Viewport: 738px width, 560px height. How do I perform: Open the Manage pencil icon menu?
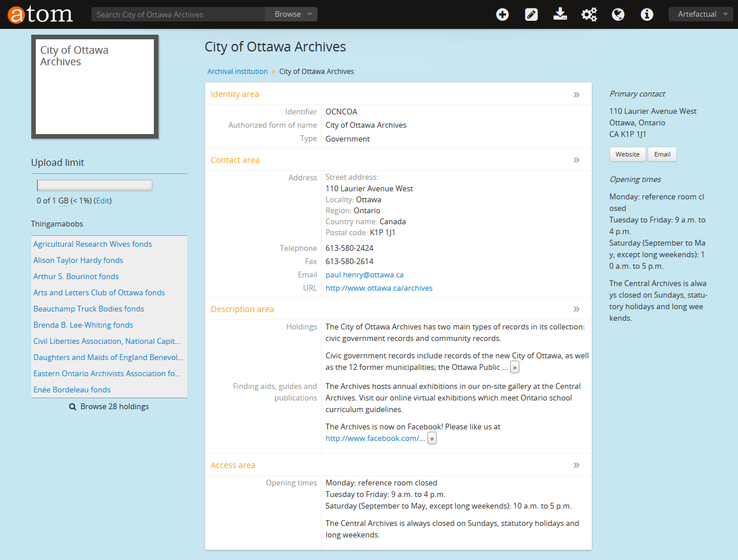[x=531, y=14]
